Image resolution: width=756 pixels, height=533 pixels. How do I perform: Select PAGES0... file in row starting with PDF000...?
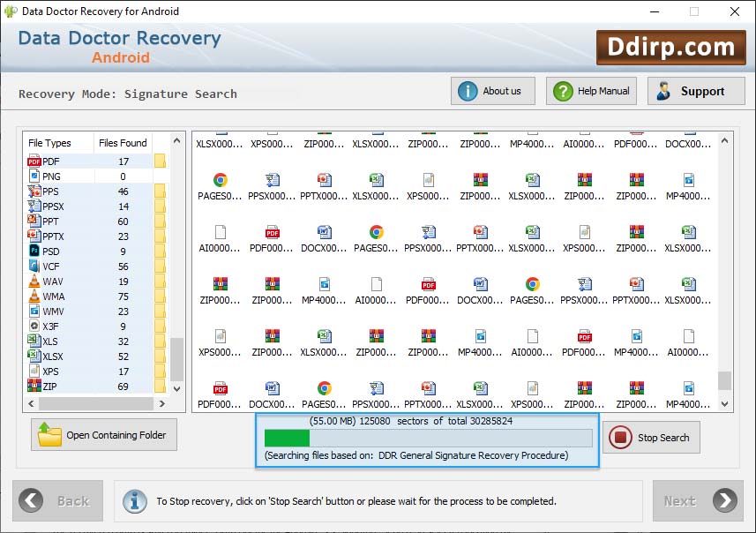coord(324,394)
